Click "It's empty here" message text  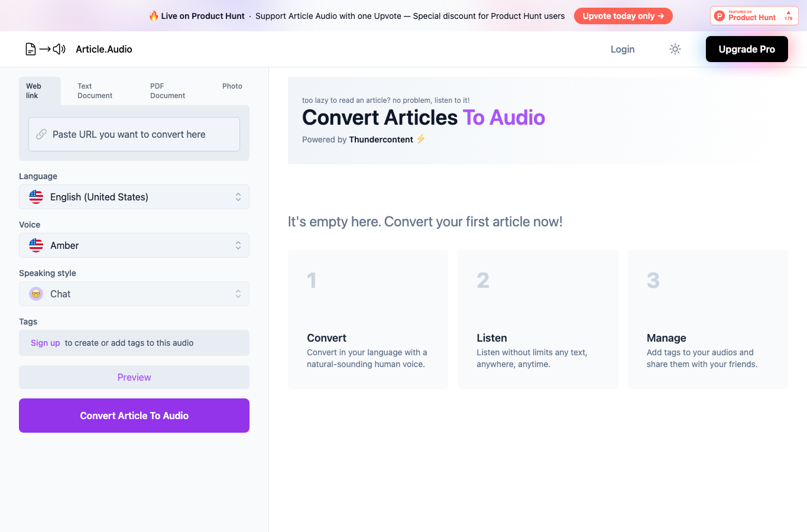click(x=425, y=222)
